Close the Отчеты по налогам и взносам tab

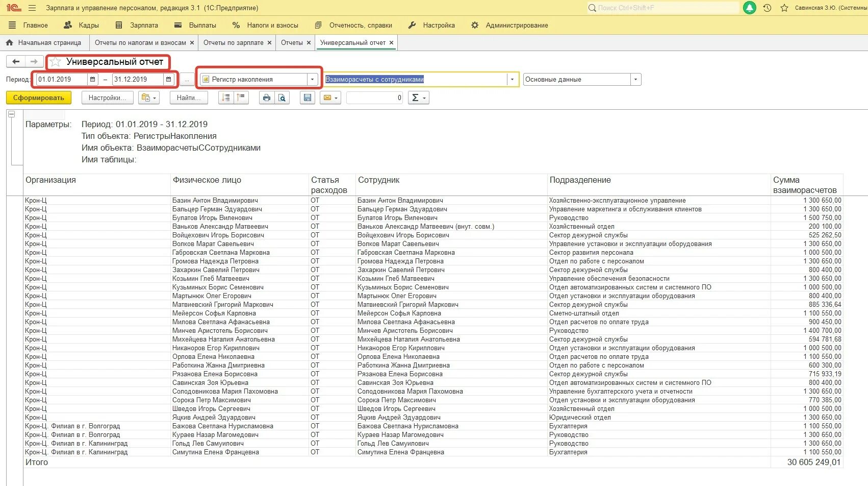(x=192, y=43)
